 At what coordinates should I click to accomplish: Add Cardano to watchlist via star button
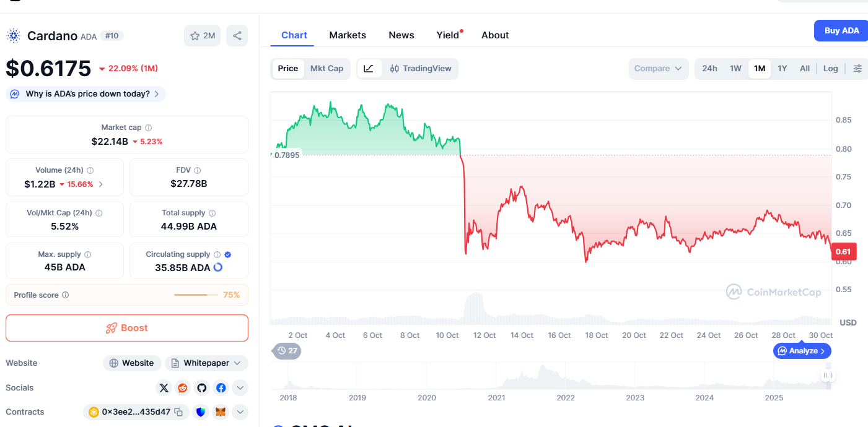click(x=202, y=36)
